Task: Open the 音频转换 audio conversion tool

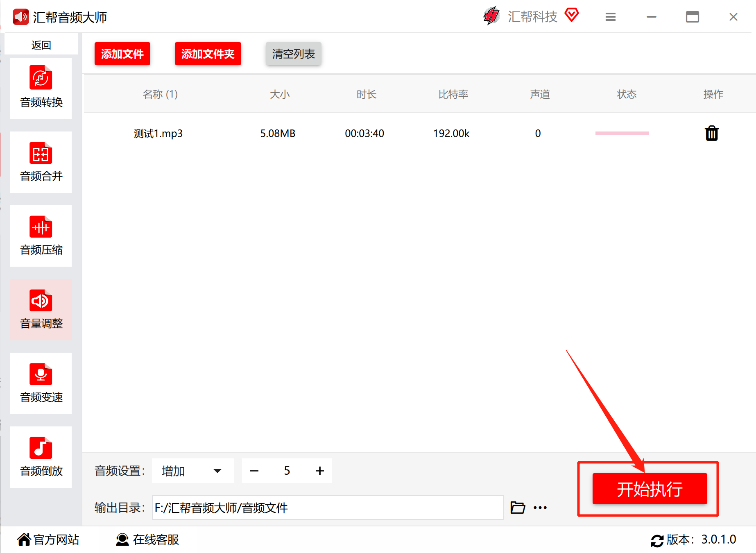Action: tap(41, 88)
